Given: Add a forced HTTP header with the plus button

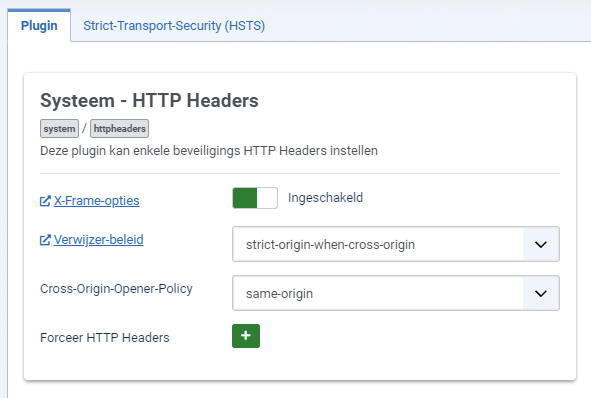Looking at the screenshot, I should pyautogui.click(x=246, y=336).
